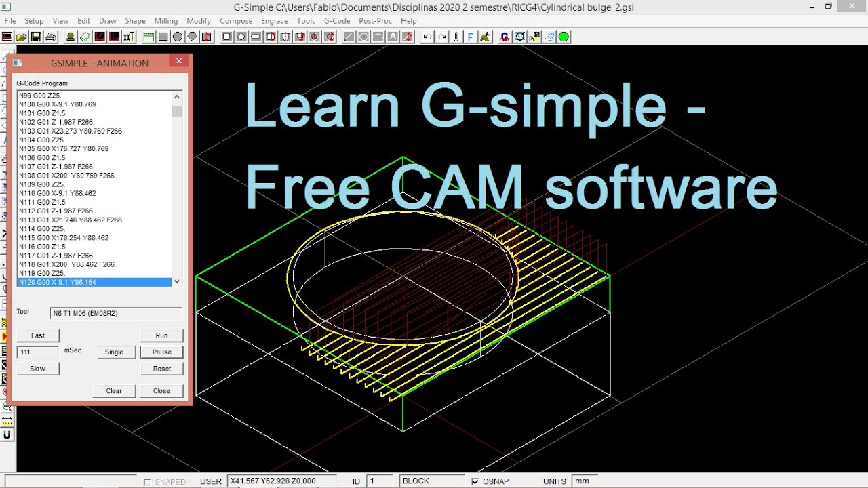The height and width of the screenshot is (488, 868).
Task: Toggle the SNAPED checkbox
Action: point(147,482)
